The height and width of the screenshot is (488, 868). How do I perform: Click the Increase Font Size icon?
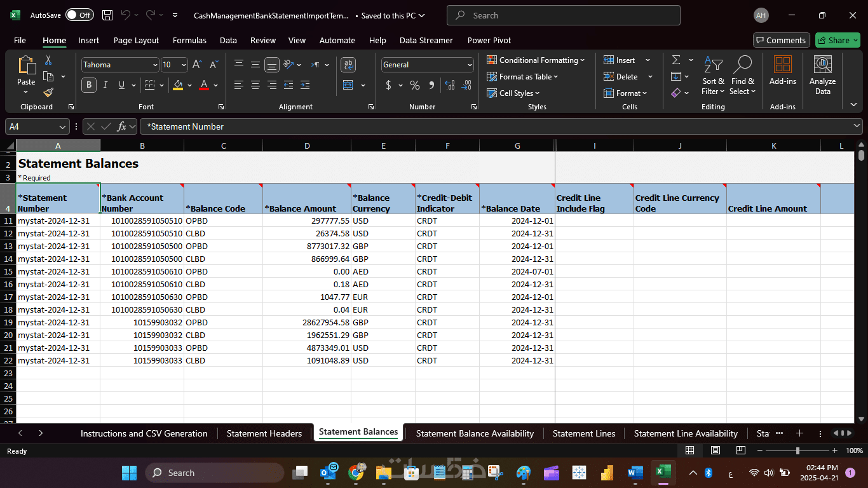coord(197,65)
